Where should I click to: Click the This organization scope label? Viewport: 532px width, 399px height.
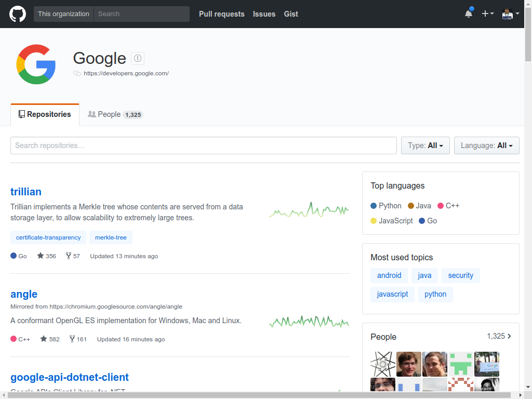pos(63,14)
